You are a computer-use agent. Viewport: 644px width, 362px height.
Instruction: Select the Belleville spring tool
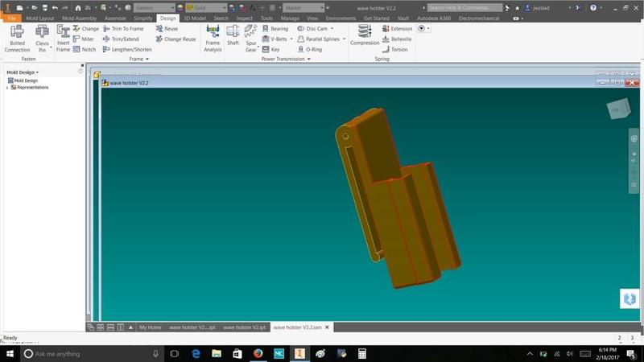397,39
